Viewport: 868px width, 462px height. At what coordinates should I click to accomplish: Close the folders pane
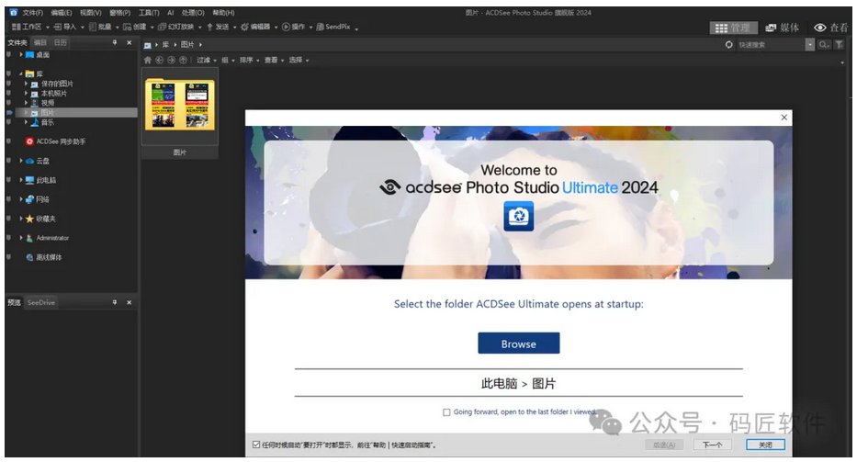(129, 42)
